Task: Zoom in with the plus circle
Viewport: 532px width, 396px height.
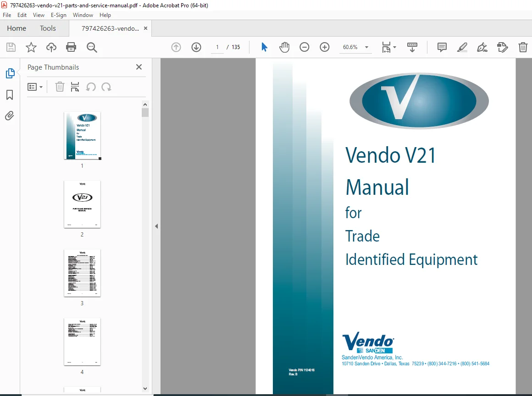Action: (325, 47)
